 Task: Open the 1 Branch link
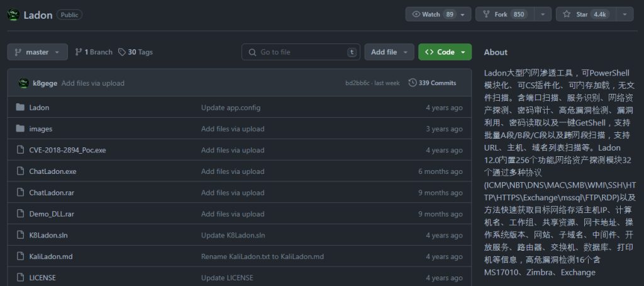point(94,52)
